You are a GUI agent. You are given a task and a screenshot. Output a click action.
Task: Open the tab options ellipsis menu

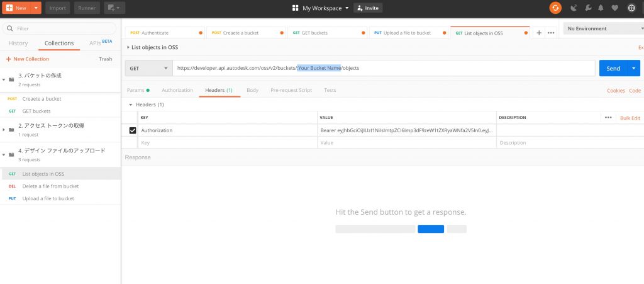[x=551, y=33]
